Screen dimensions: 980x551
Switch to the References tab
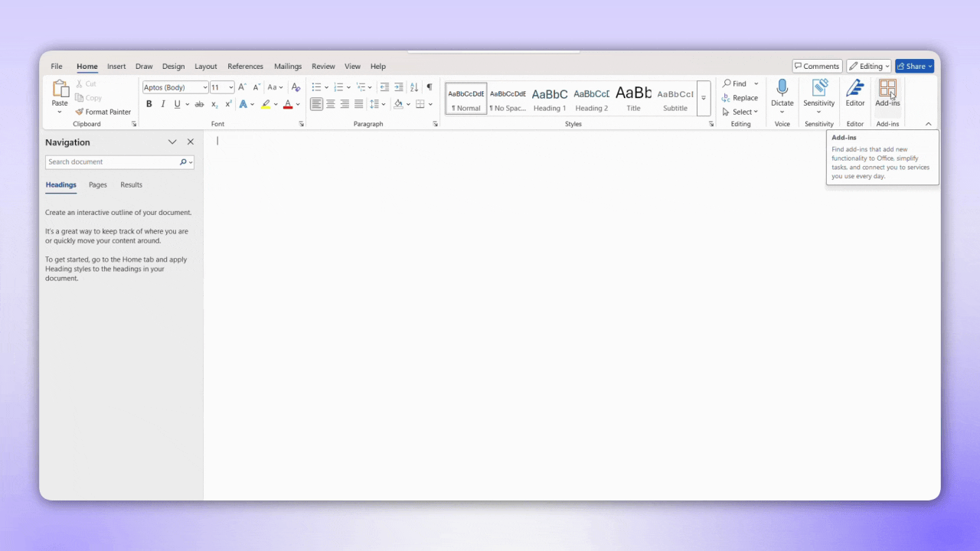click(245, 67)
